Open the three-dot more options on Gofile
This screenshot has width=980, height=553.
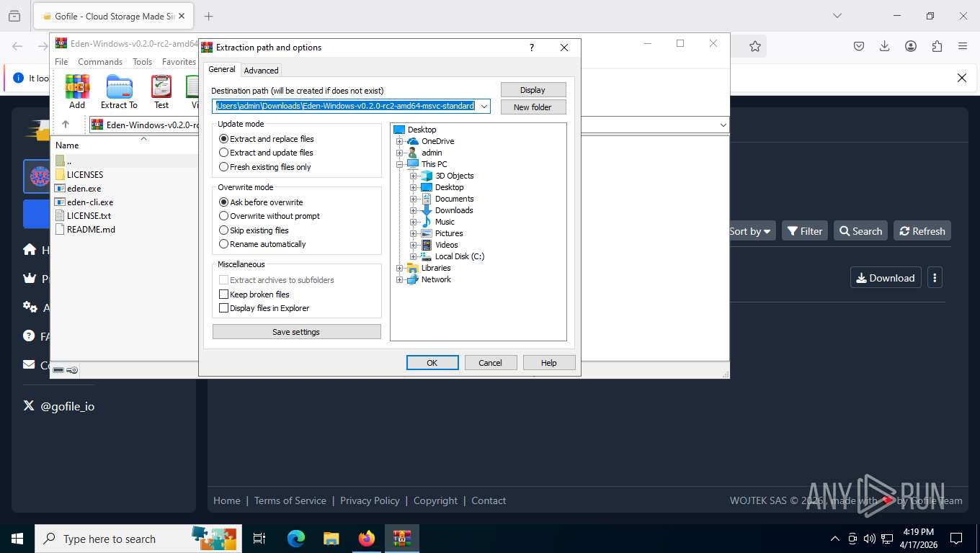point(935,278)
